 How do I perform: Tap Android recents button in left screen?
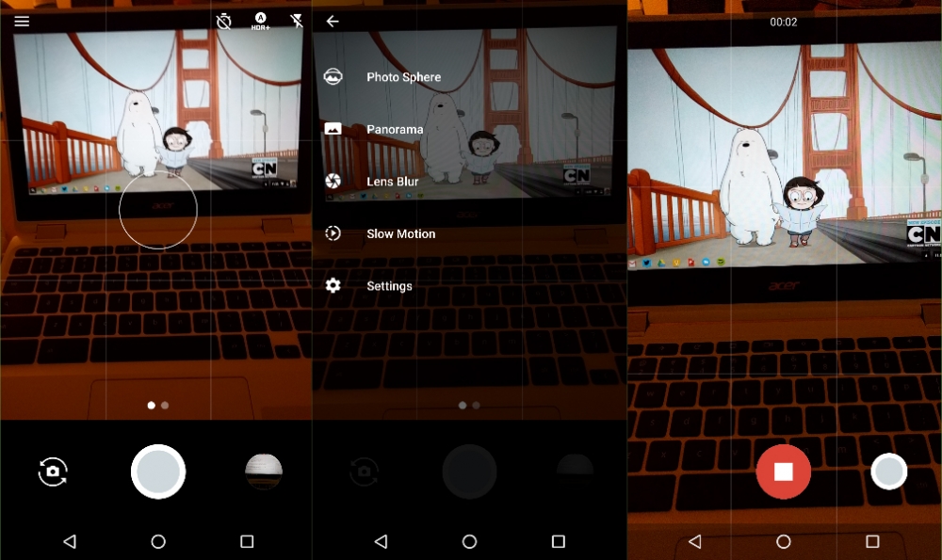point(247,541)
